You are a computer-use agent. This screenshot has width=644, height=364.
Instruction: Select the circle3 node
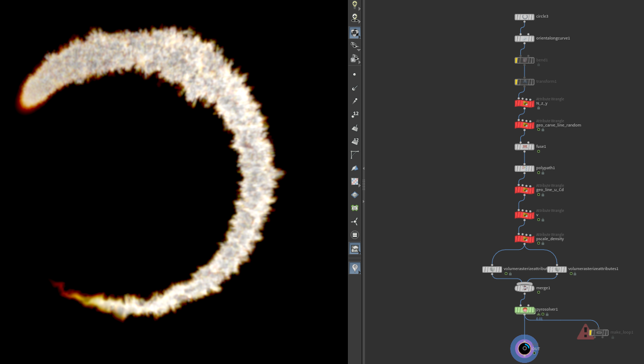(524, 17)
